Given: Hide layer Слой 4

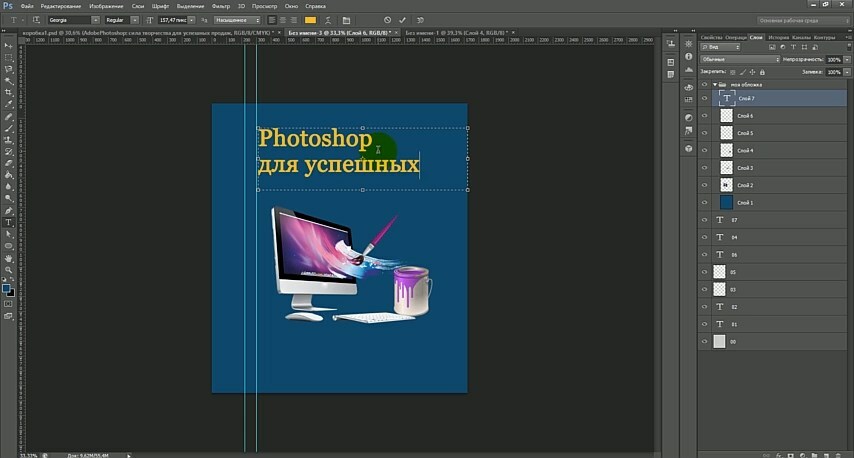Looking at the screenshot, I should (704, 150).
